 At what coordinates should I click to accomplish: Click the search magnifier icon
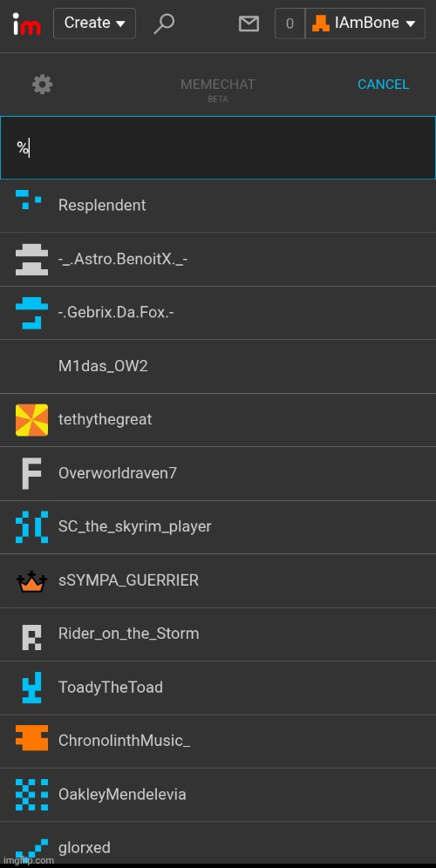(x=164, y=24)
